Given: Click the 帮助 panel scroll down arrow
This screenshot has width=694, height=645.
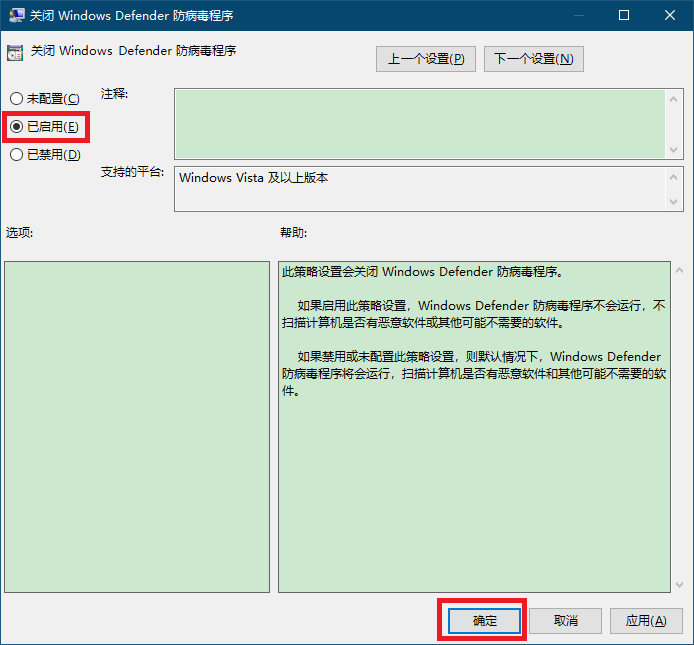Looking at the screenshot, I should tap(679, 585).
